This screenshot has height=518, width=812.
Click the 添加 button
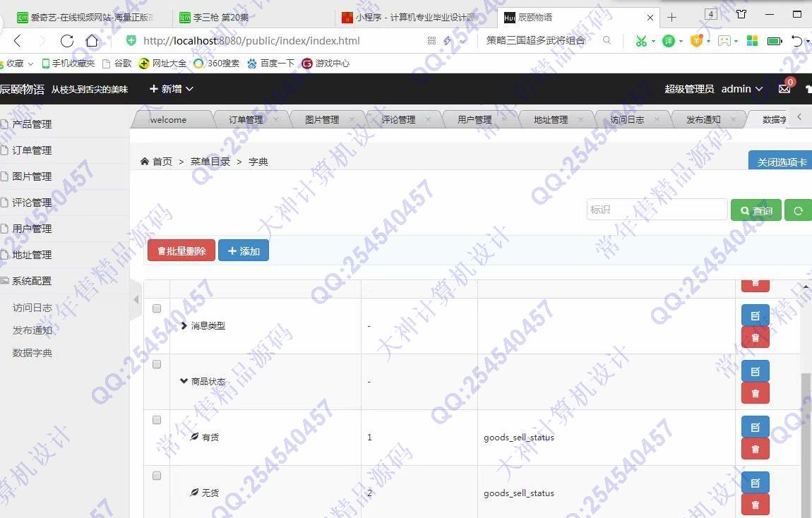click(x=244, y=251)
